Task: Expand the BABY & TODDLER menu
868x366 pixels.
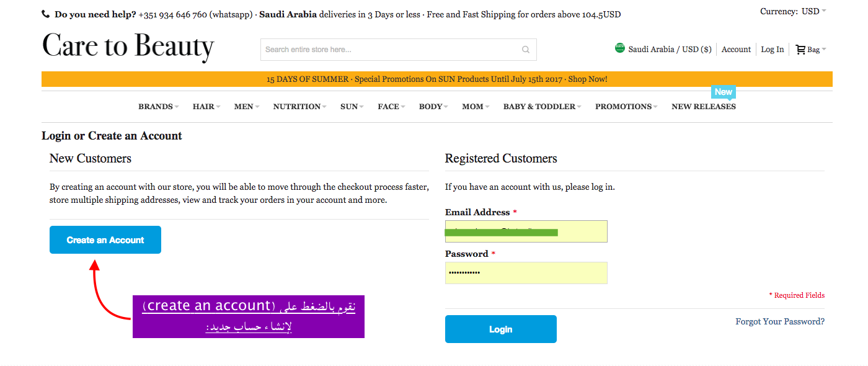Action: pyautogui.click(x=539, y=106)
